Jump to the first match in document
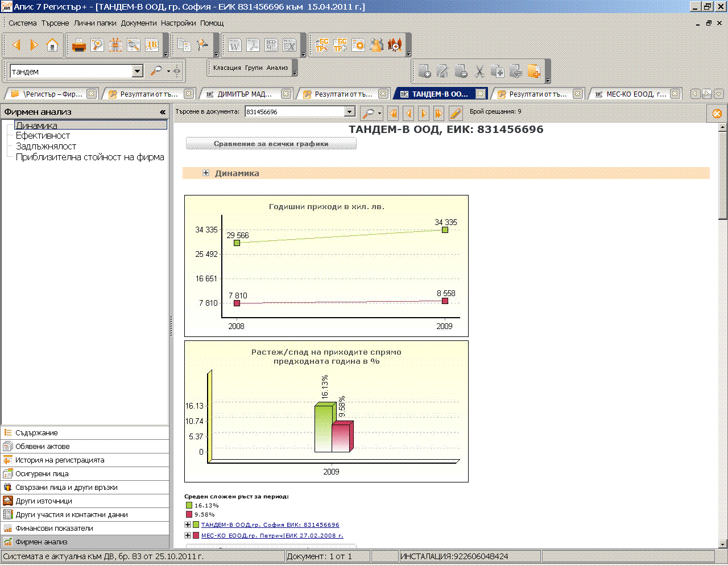Image resolution: width=728 pixels, height=566 pixels. click(393, 113)
